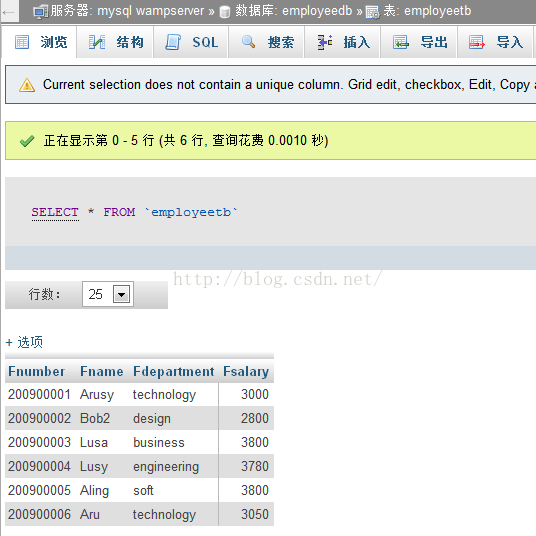Click the department cell business
The height and width of the screenshot is (536, 536).
(x=159, y=442)
